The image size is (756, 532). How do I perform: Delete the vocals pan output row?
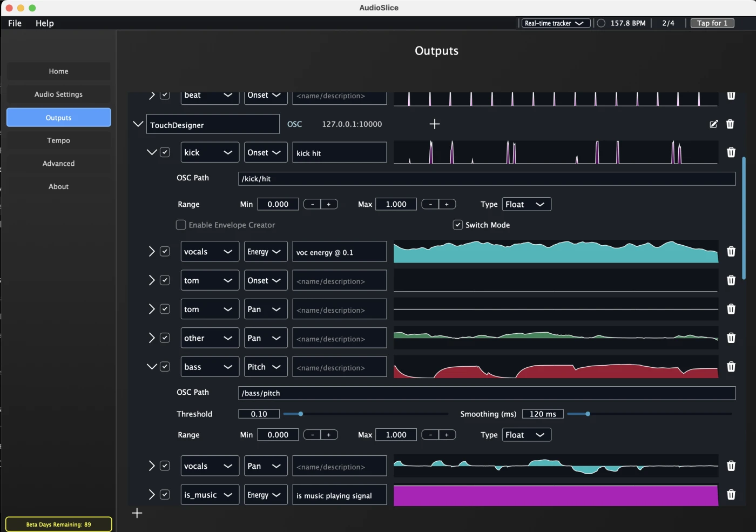tap(731, 466)
